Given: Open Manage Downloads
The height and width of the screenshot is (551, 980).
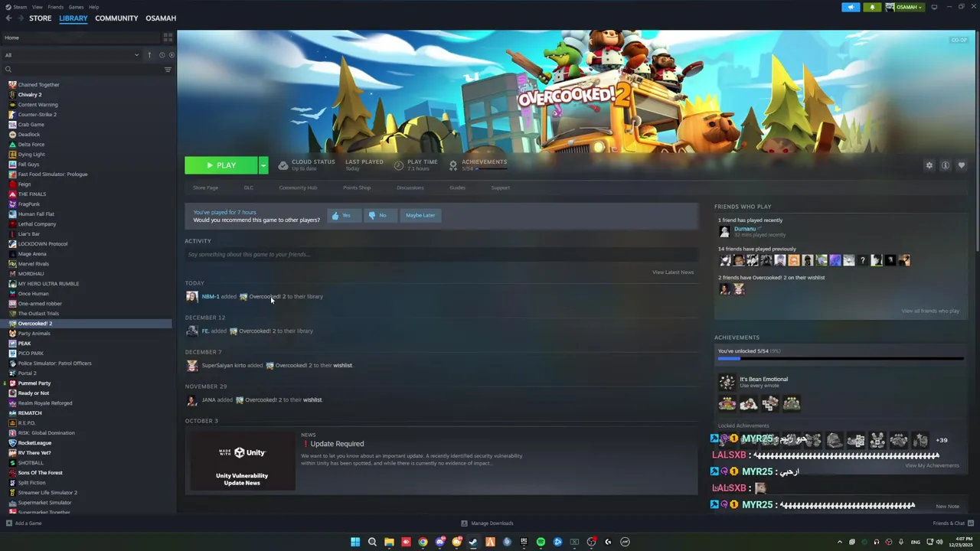Looking at the screenshot, I should [x=487, y=523].
